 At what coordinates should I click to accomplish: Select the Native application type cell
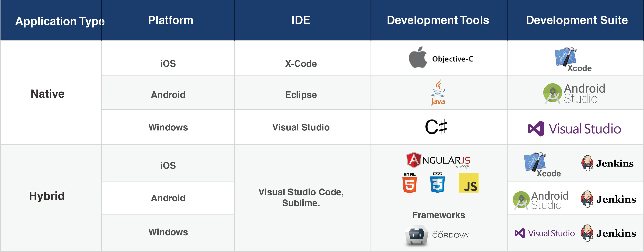coord(51,93)
